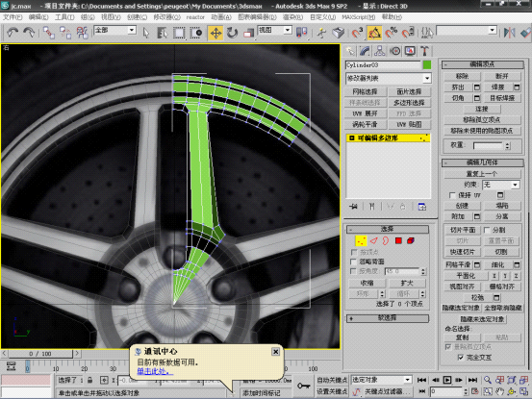Screen dimensions: 532x399
Task: Open the constraint 无 dropdown
Action: coord(501,185)
